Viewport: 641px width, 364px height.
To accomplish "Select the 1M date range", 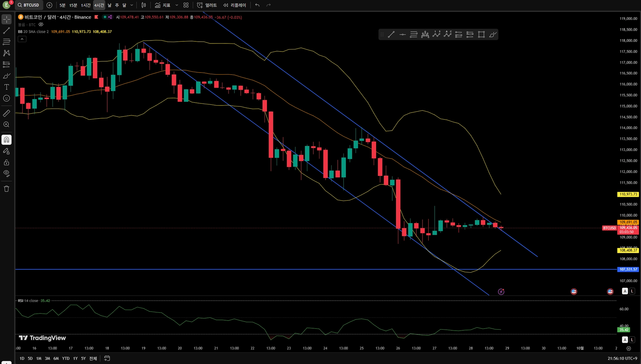I will 39,358.
